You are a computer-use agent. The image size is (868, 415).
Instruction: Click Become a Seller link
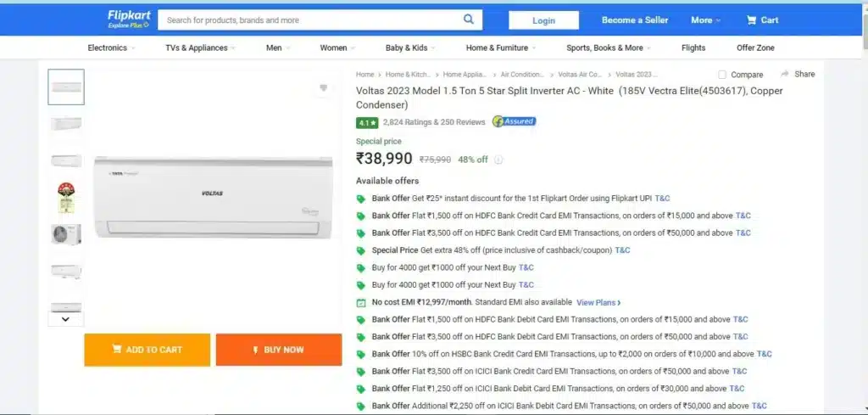pyautogui.click(x=635, y=20)
